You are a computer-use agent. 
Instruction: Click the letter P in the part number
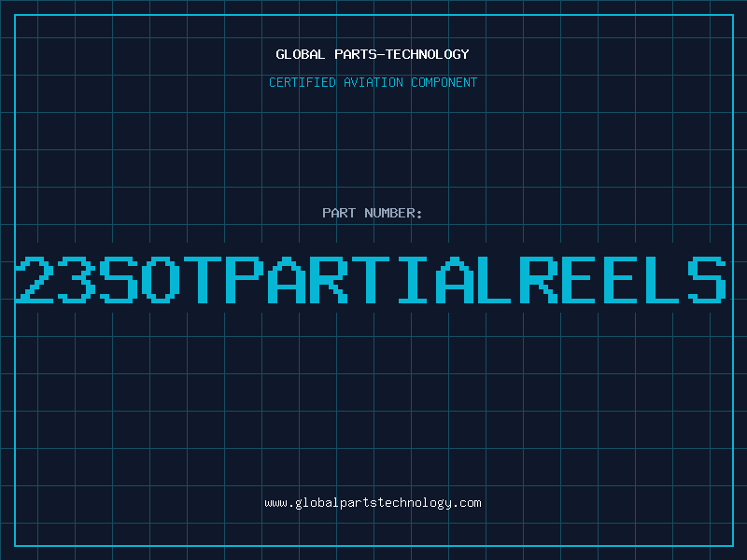click(245, 279)
